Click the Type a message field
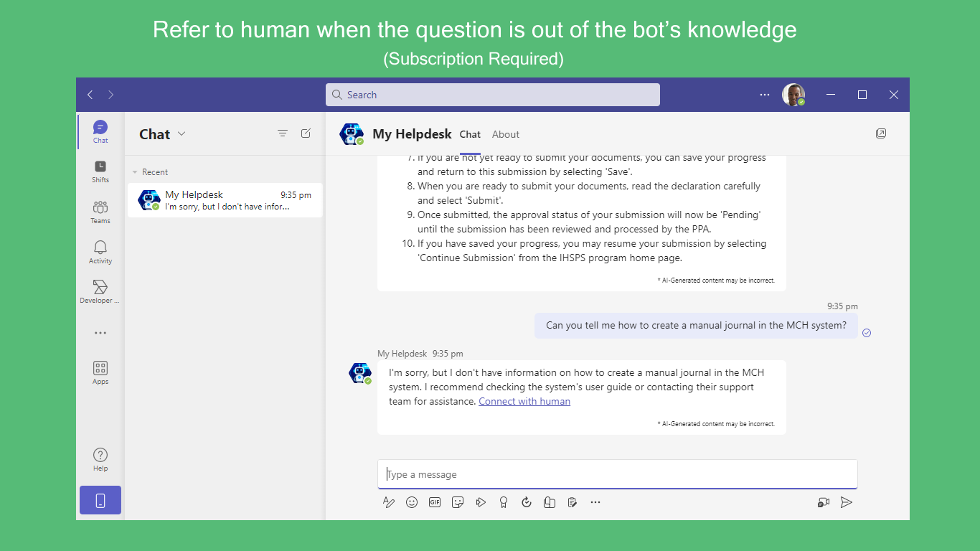The width and height of the screenshot is (980, 551). [618, 474]
